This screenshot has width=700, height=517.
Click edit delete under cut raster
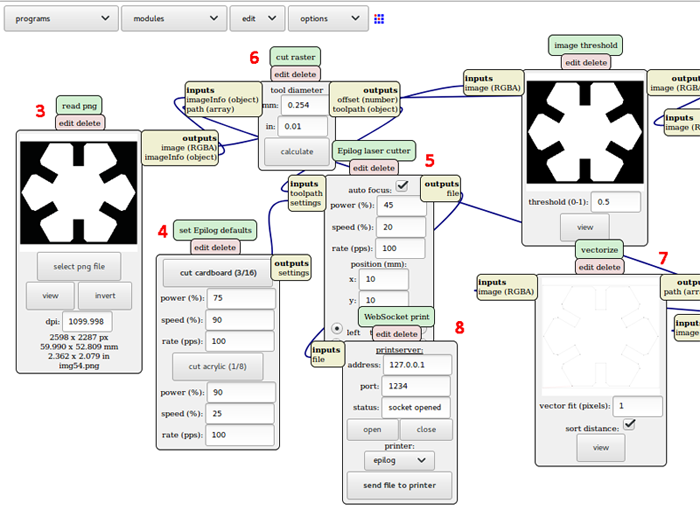pyautogui.click(x=295, y=74)
